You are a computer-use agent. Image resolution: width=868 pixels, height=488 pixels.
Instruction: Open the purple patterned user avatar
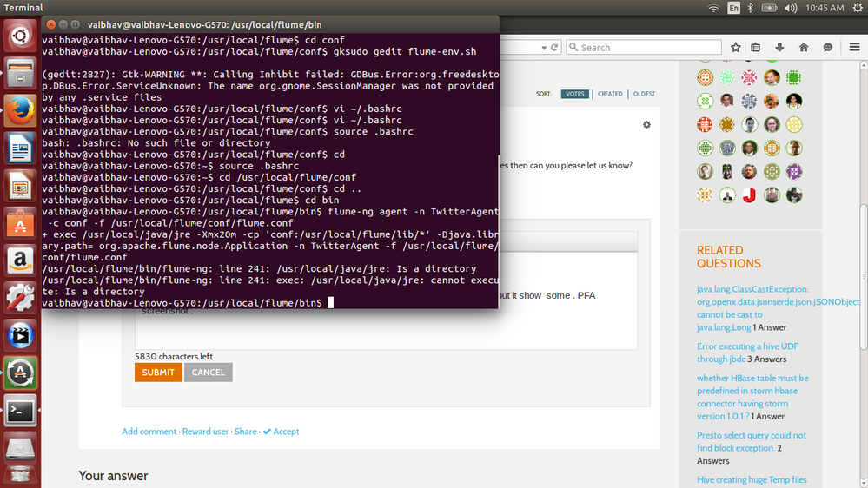tap(794, 172)
